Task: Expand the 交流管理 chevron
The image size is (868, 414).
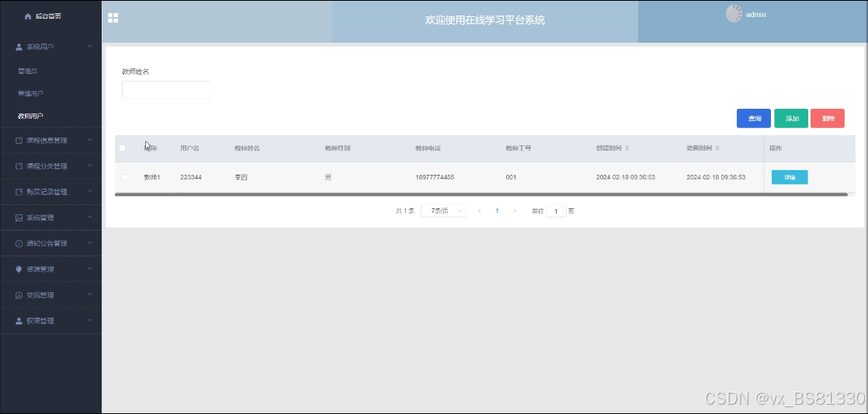Action: 90,295
